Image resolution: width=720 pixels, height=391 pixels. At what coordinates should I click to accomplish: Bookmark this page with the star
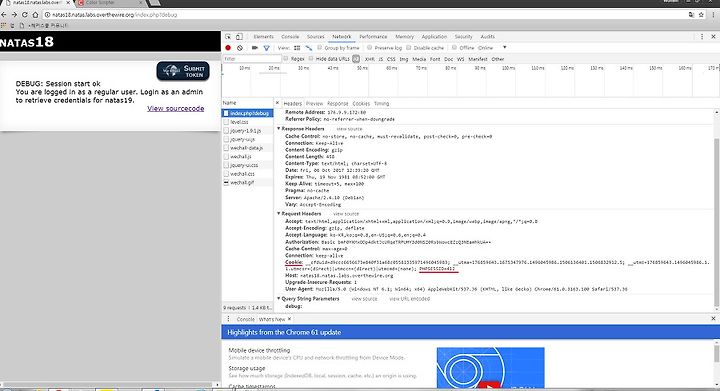click(701, 15)
